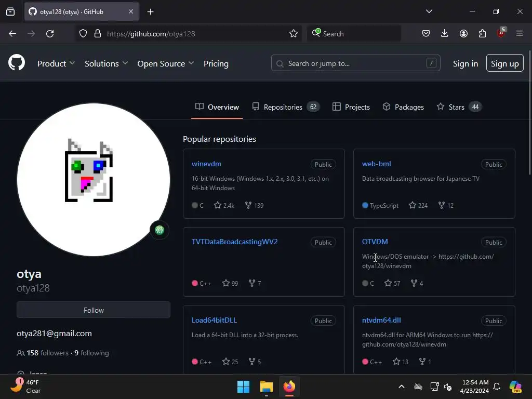This screenshot has width=532, height=399.
Task: Open the Firefox hamburger menu
Action: 520,34
